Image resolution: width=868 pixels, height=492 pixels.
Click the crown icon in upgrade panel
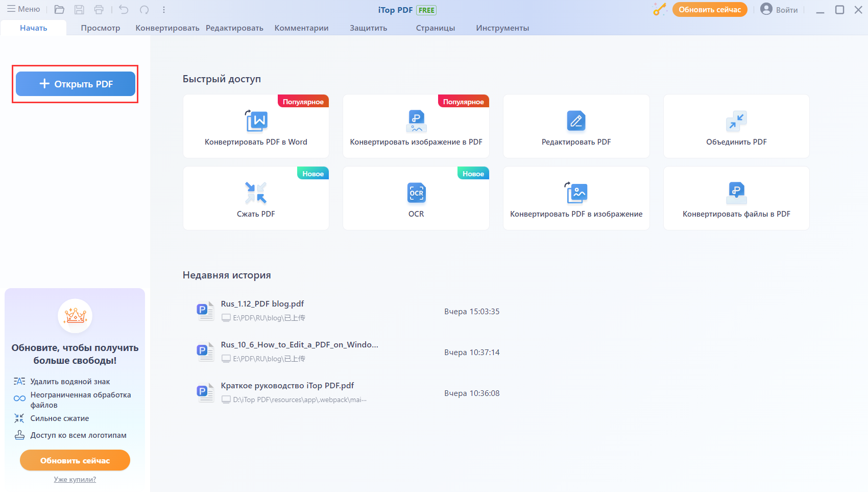75,316
